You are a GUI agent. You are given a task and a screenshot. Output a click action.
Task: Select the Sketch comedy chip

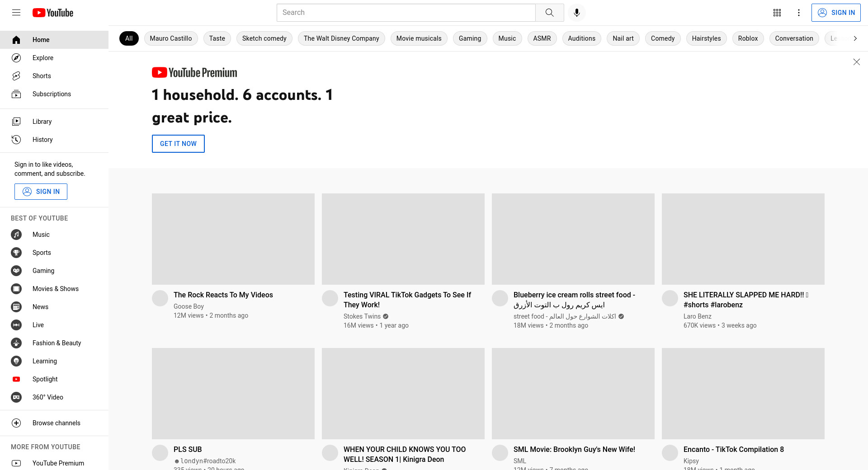264,38
